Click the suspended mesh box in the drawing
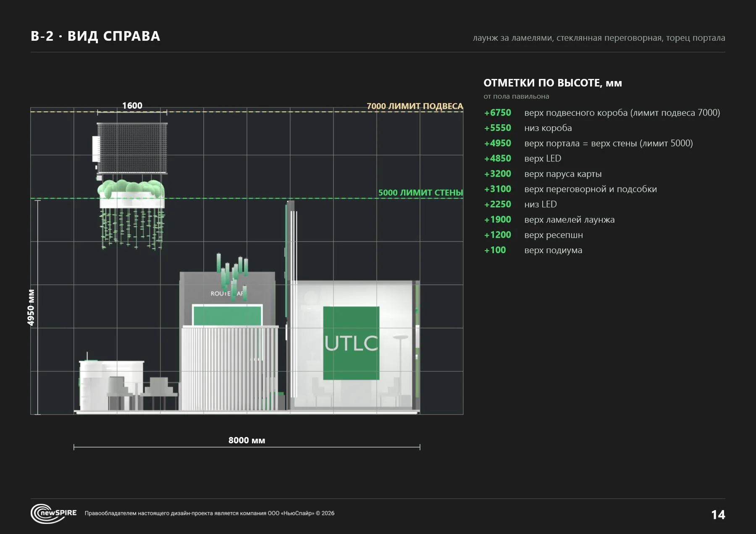Viewport: 756px width, 534px height. 132,148
